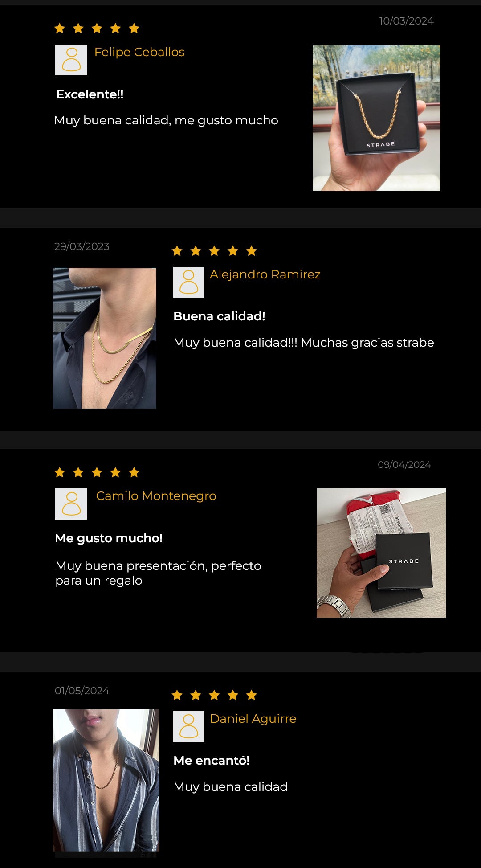Open Camilo Montenegro reviewer name
Screen dimensions: 481x868
(156, 496)
